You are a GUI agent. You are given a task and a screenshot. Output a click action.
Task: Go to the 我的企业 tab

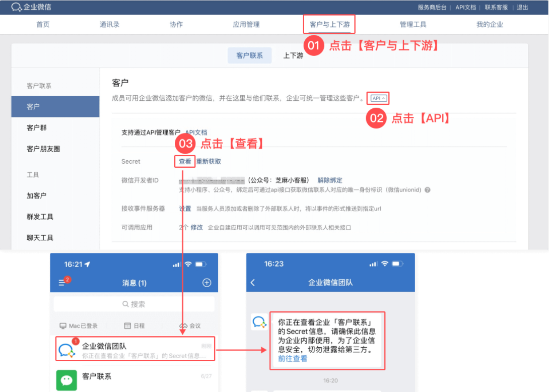(x=490, y=25)
